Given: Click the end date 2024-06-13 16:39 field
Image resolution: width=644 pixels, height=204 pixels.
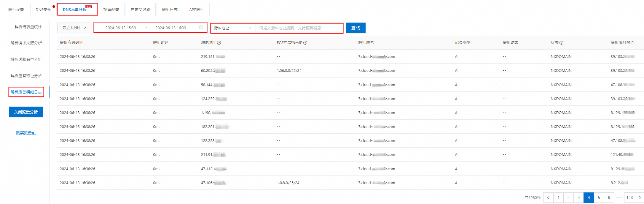Looking at the screenshot, I should [171, 28].
